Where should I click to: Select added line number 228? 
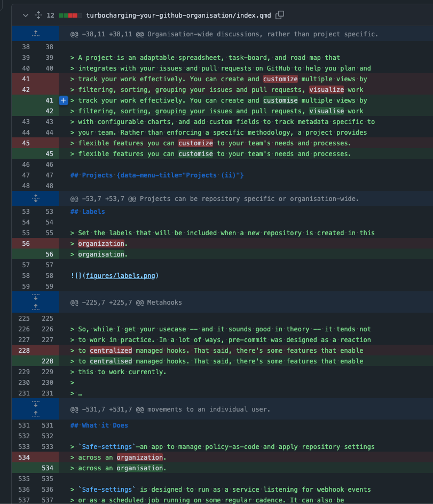pyautogui.click(x=49, y=361)
